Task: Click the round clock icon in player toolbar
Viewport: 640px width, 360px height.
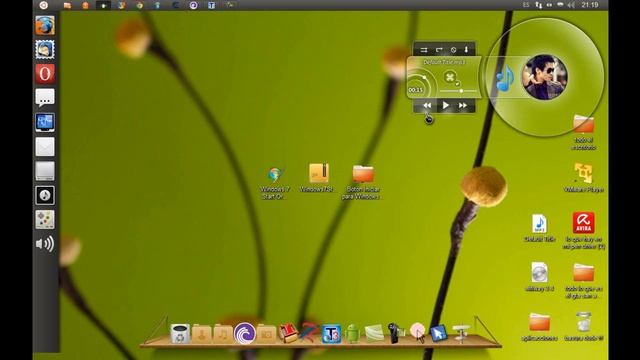Action: pyautogui.click(x=453, y=50)
